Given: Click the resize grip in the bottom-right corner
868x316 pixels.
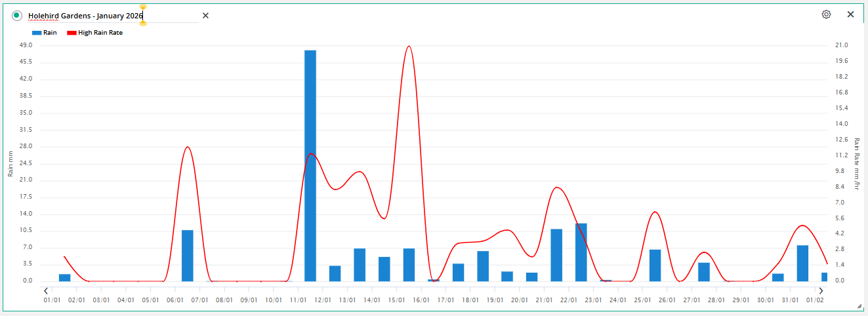Looking at the screenshot, I should pyautogui.click(x=859, y=306).
